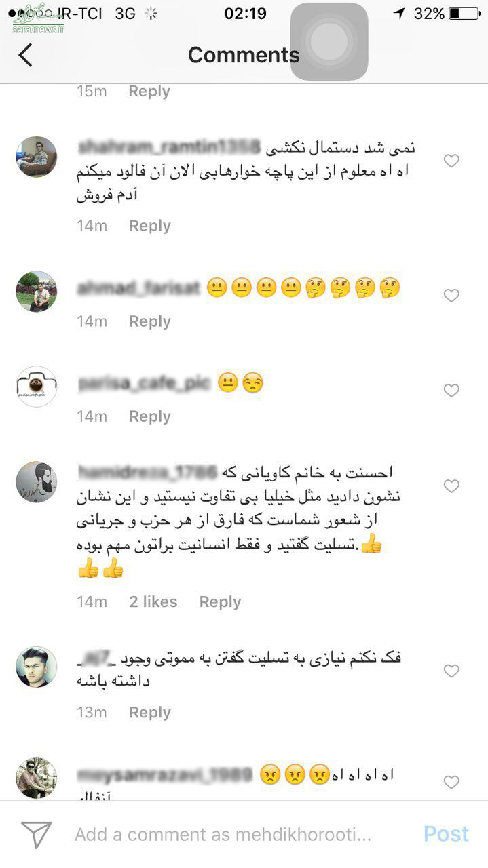
Task: Tap the AssistiveTouch floating button
Action: (329, 42)
